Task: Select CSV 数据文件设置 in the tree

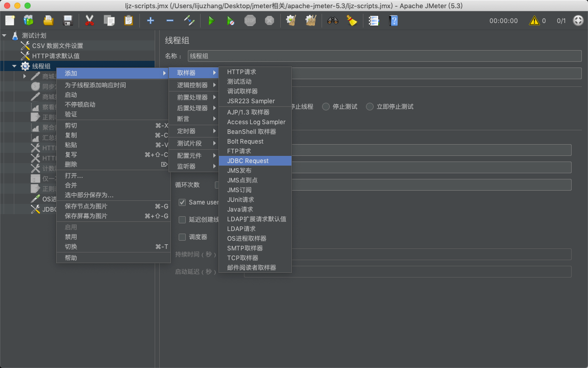Action: (x=57, y=45)
